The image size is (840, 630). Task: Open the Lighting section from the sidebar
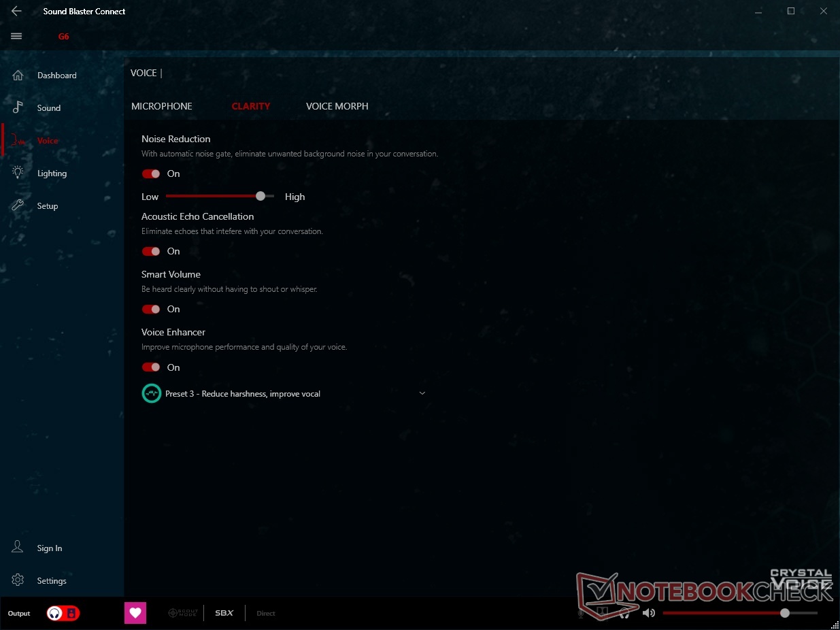click(62, 173)
